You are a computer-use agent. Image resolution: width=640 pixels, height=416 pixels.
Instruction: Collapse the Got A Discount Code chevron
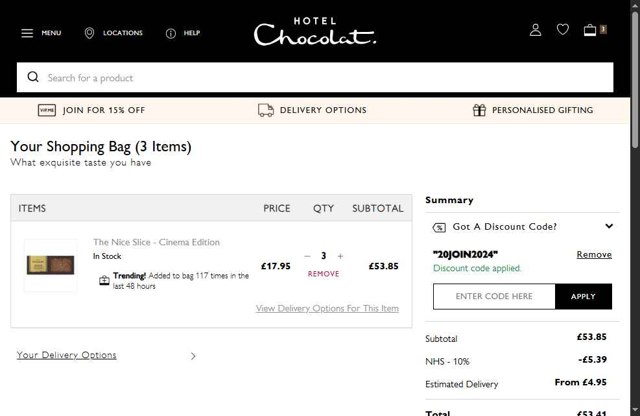609,226
